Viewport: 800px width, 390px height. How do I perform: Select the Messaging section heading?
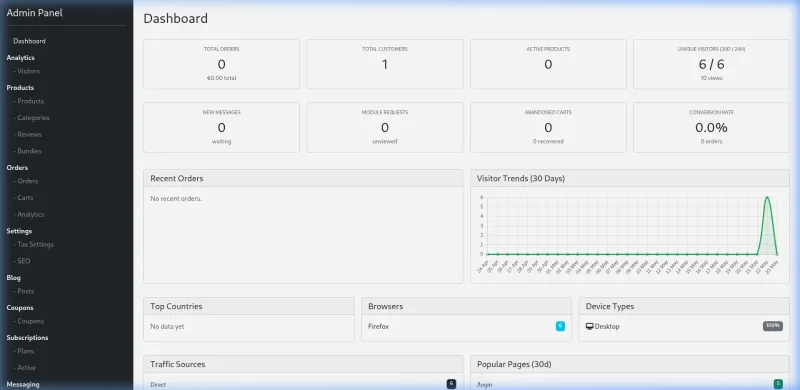(x=23, y=384)
